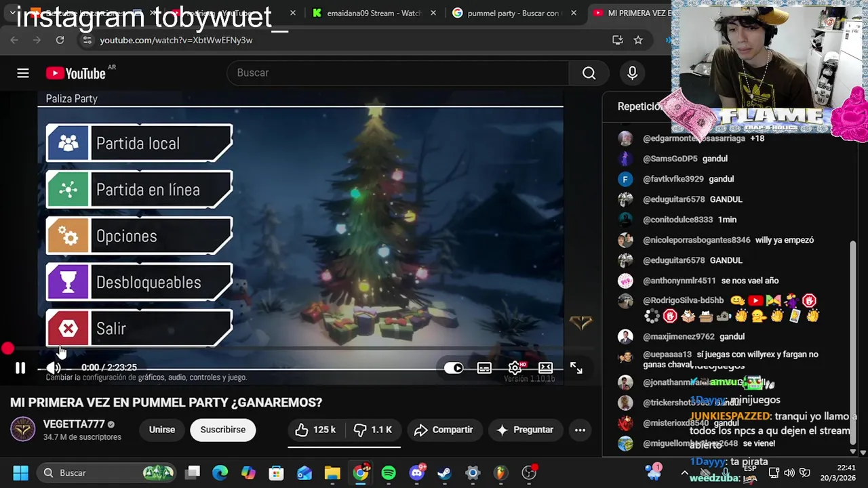Toggle the autoplay switch in player
868x488 pixels.
(454, 368)
